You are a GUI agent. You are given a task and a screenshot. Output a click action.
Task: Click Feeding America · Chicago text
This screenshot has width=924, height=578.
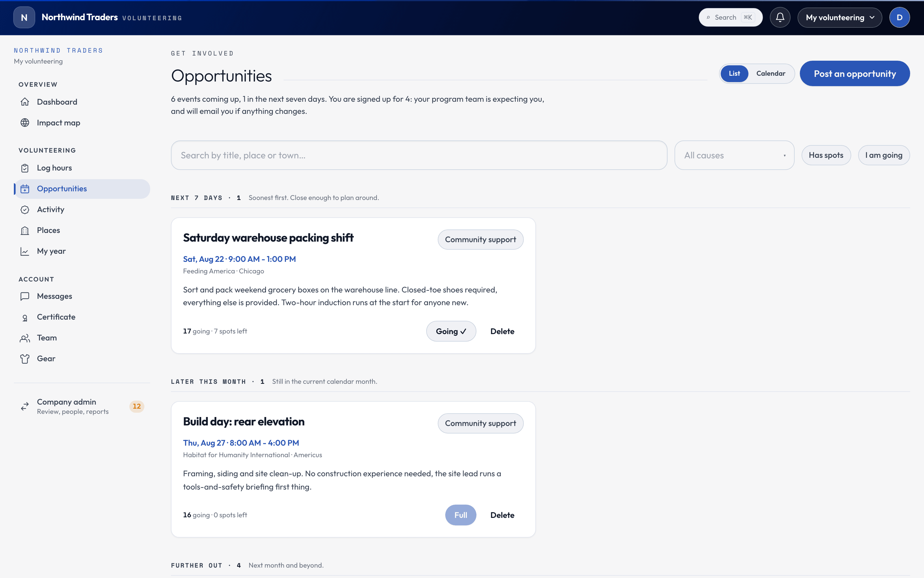coord(223,271)
